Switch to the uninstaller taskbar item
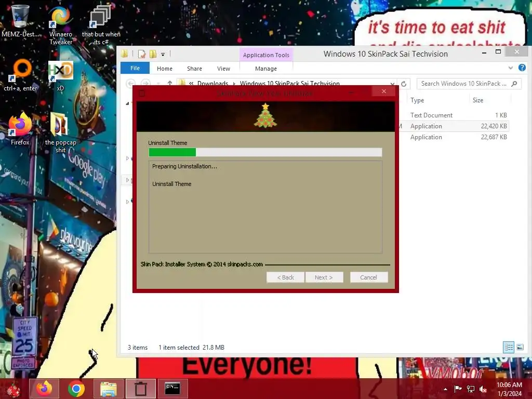The height and width of the screenshot is (399, 532). coord(140,389)
